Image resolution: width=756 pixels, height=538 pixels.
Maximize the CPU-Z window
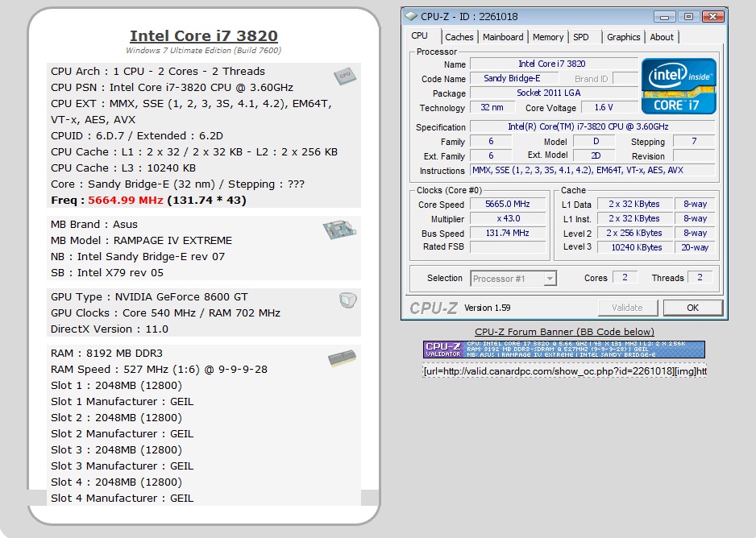coord(688,17)
